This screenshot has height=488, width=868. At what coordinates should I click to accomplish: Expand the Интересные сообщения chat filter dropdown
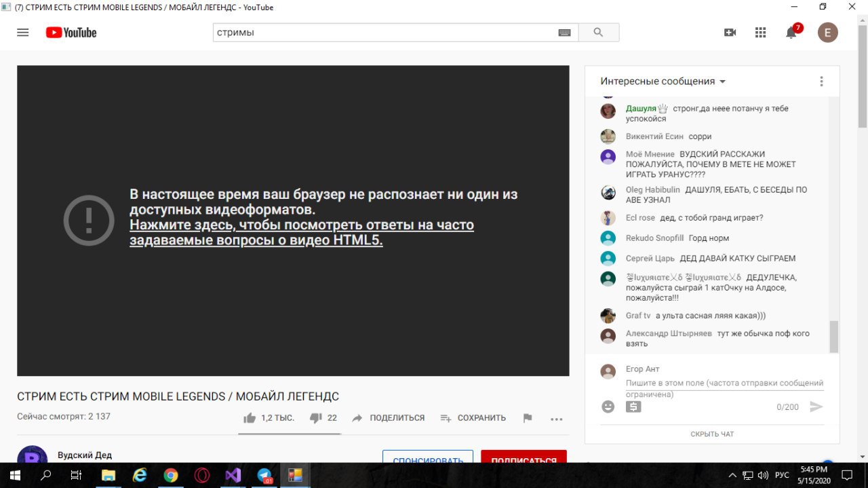[x=663, y=81]
